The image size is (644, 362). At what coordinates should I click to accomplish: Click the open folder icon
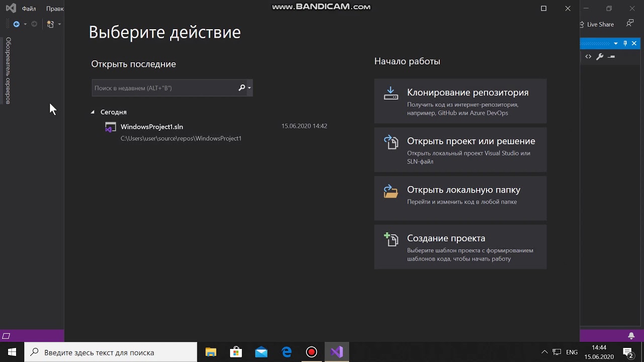pos(391,191)
